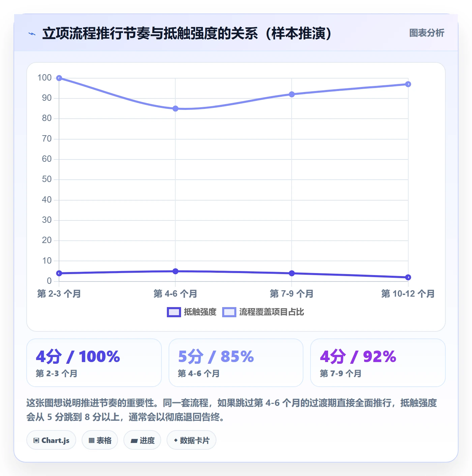472x476 pixels.
Task: Click the 流程覆盖项目占比 legend label
Action: click(x=272, y=312)
